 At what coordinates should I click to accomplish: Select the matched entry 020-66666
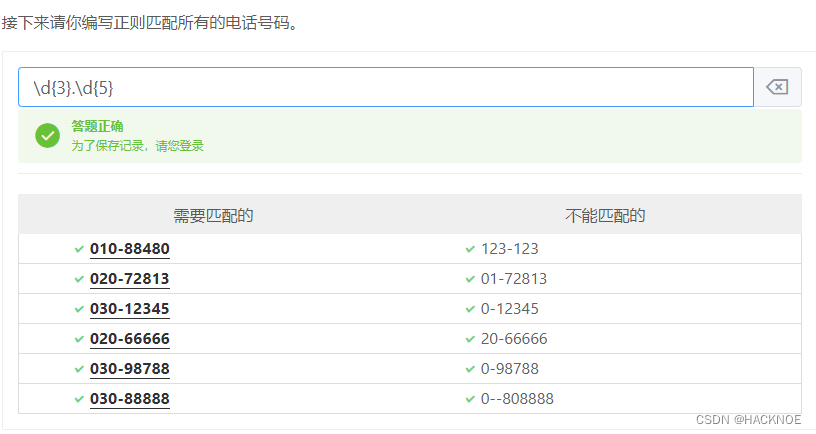[130, 339]
